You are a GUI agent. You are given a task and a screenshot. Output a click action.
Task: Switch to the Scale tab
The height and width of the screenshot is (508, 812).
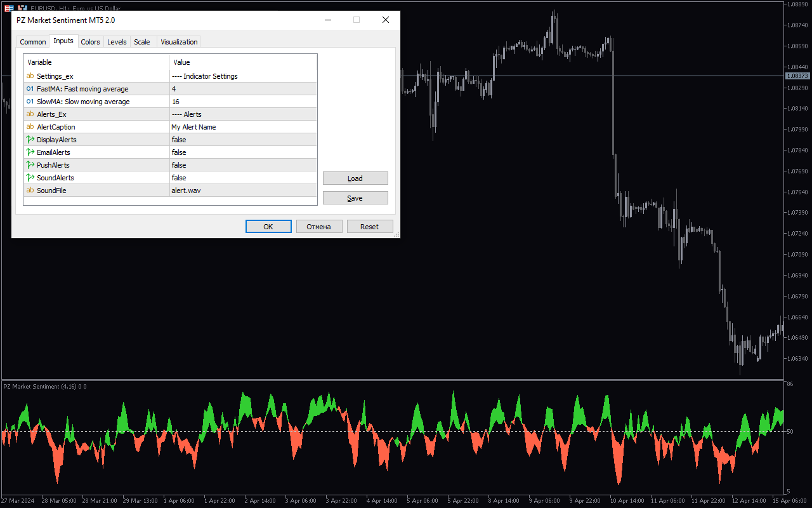(x=142, y=42)
